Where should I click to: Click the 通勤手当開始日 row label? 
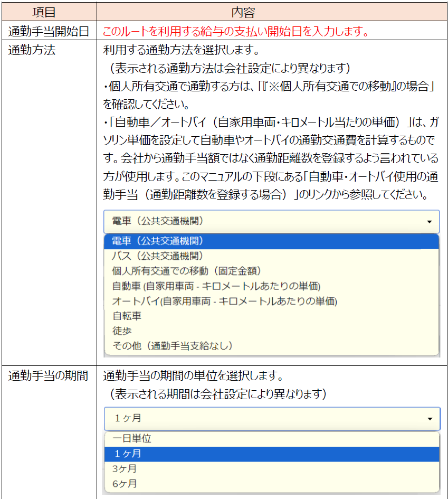click(x=49, y=32)
